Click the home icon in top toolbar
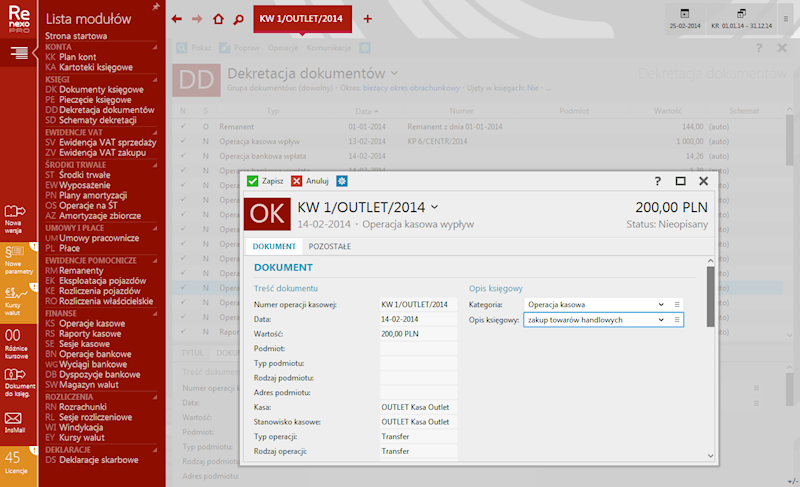Image resolution: width=800 pixels, height=487 pixels. 218,19
